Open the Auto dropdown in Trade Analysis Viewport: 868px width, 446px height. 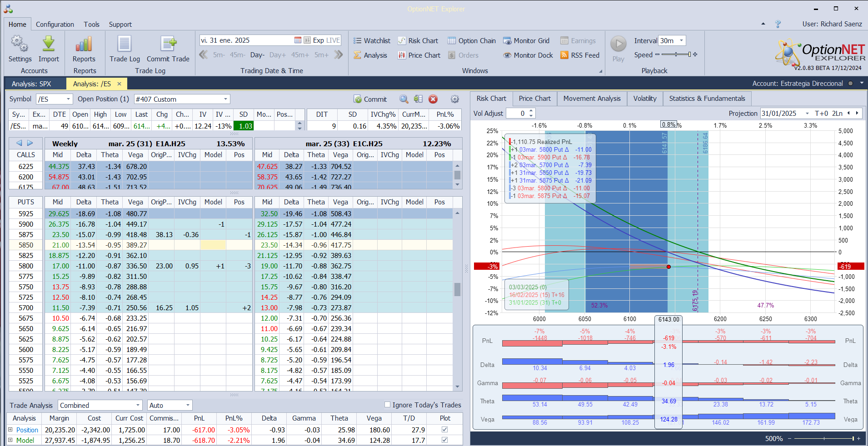coord(188,405)
